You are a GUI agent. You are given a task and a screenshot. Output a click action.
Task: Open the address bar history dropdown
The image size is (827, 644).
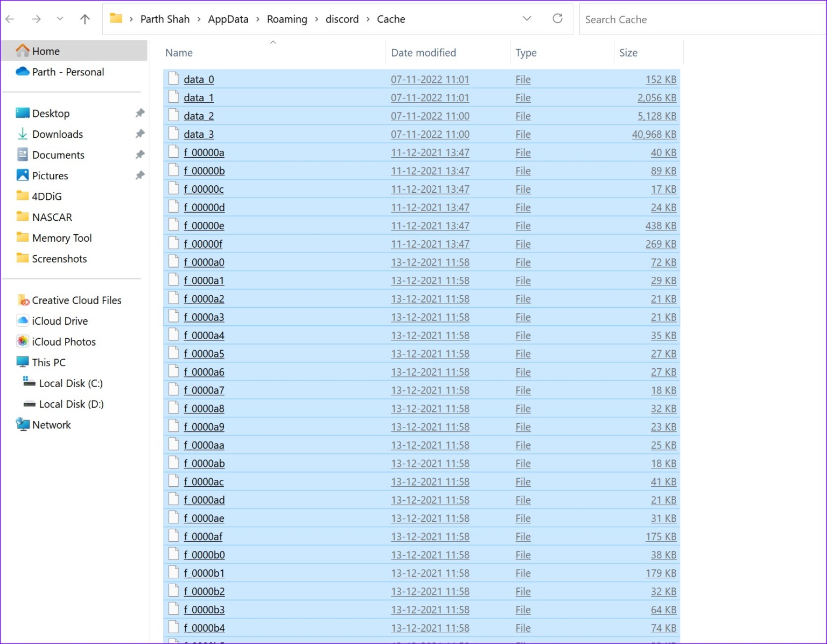[x=527, y=18]
